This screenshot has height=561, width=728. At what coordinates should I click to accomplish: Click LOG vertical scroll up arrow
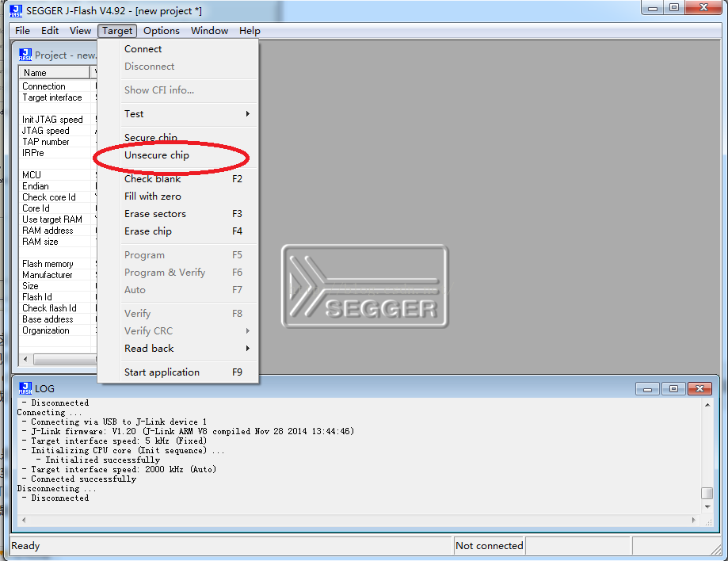point(707,405)
